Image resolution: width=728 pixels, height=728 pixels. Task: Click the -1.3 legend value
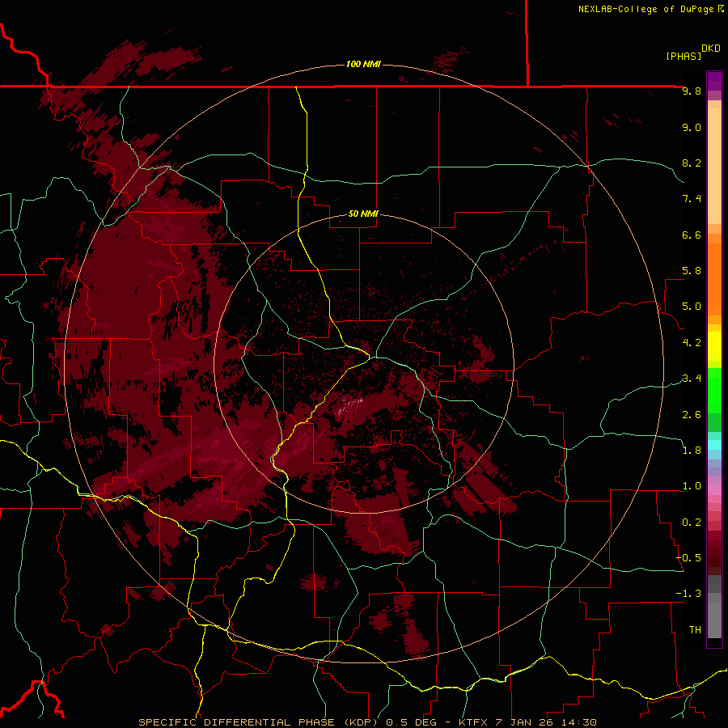[x=688, y=594]
